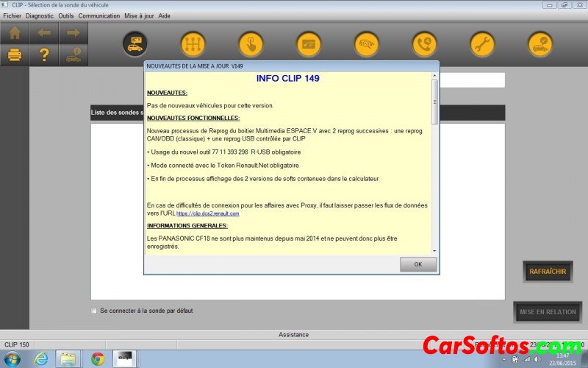
Task: Select the gearbox diagram step icon
Action: tap(193, 43)
